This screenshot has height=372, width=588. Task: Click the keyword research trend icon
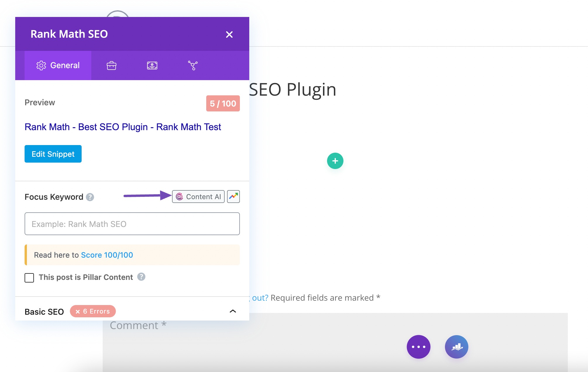click(x=234, y=196)
